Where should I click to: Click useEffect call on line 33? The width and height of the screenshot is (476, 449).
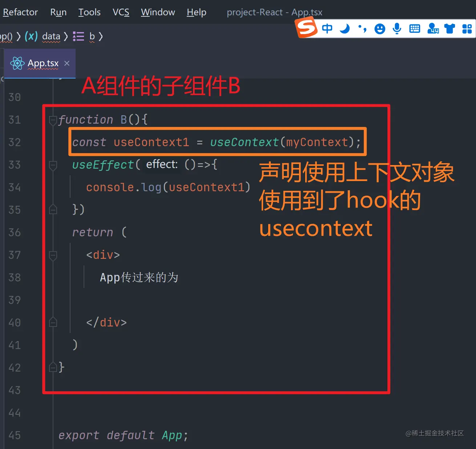(x=103, y=165)
